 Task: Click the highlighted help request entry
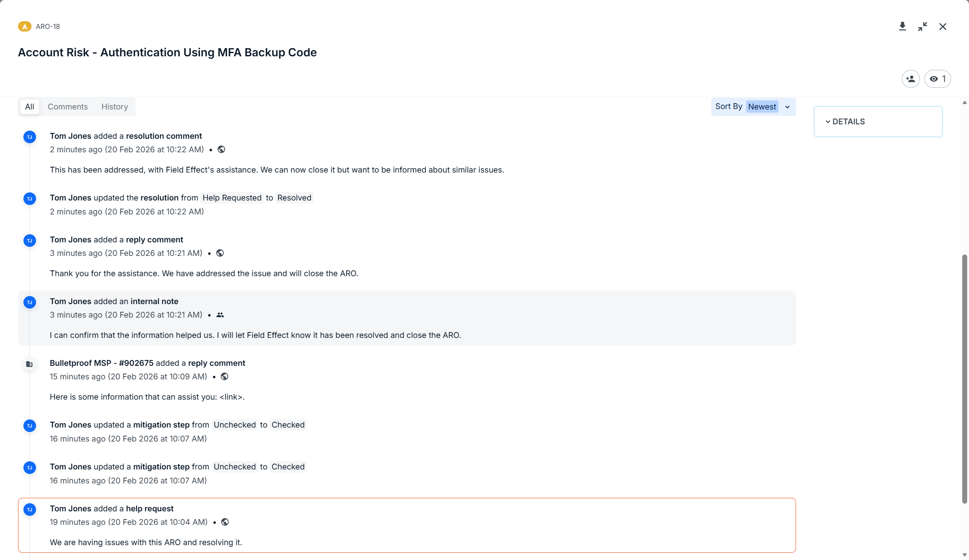[406, 525]
